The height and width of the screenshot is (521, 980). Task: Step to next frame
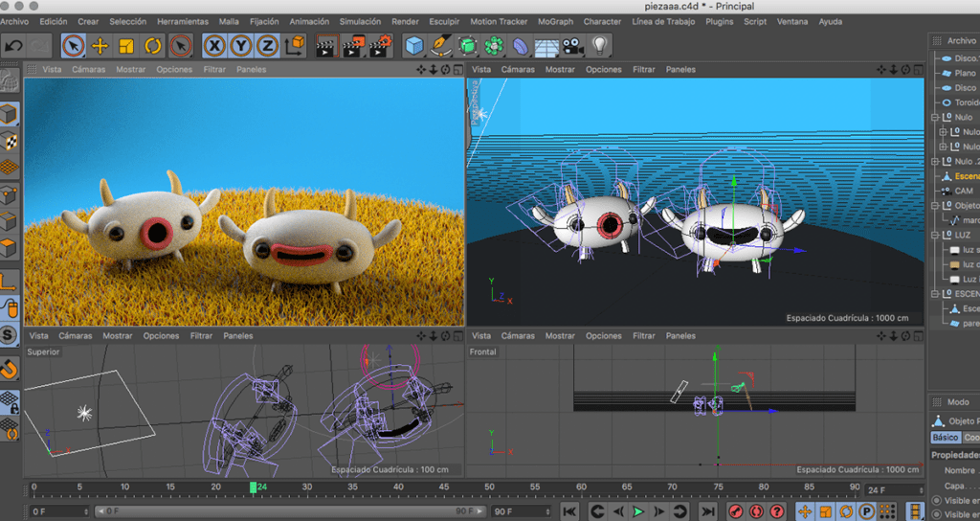click(658, 511)
